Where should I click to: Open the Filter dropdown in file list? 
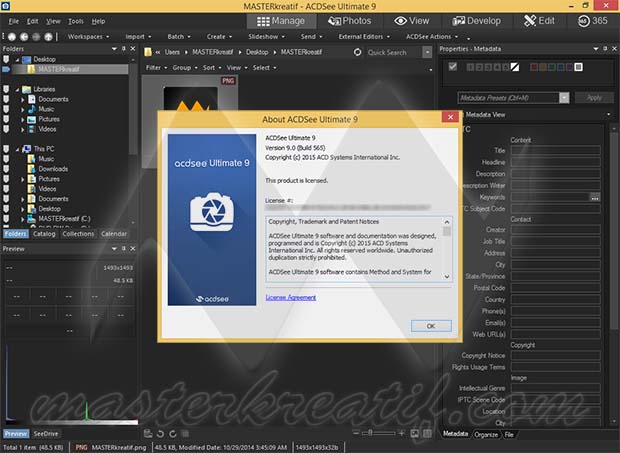point(156,68)
